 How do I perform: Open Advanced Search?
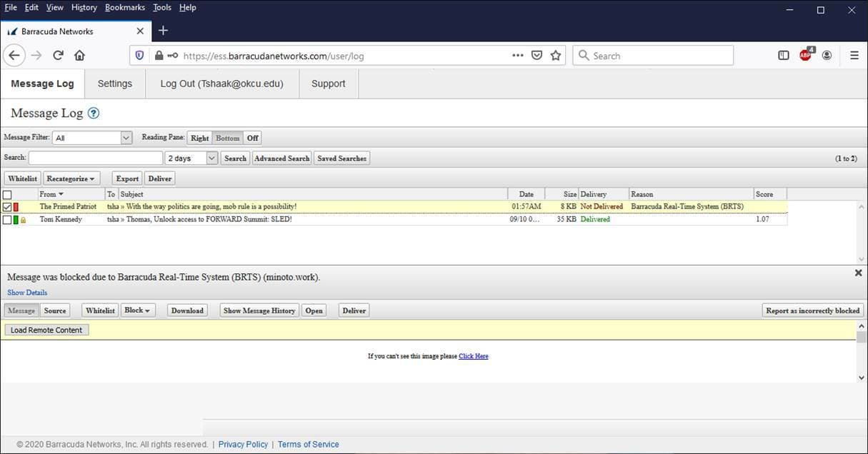pos(282,158)
